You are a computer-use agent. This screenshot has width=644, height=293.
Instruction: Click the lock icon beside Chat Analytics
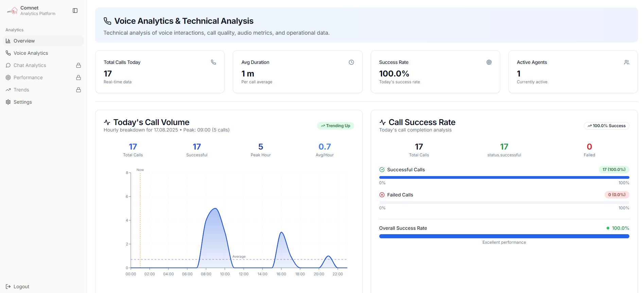[79, 65]
